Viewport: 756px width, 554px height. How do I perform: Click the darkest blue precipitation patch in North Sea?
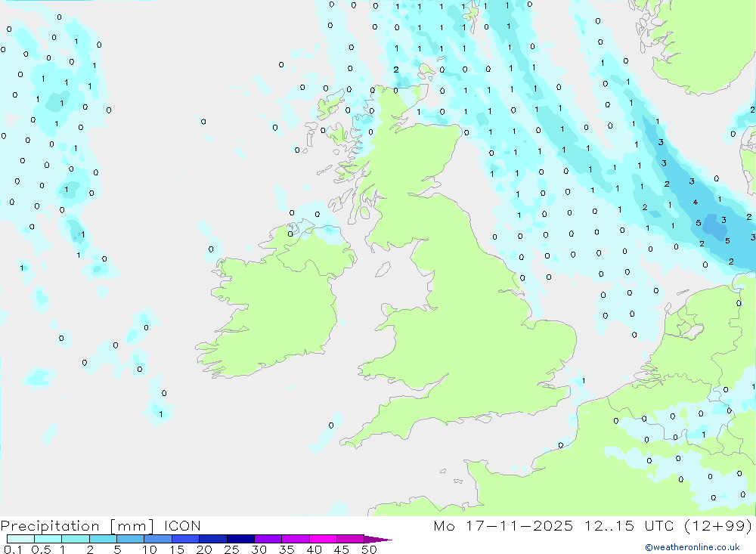(x=714, y=227)
